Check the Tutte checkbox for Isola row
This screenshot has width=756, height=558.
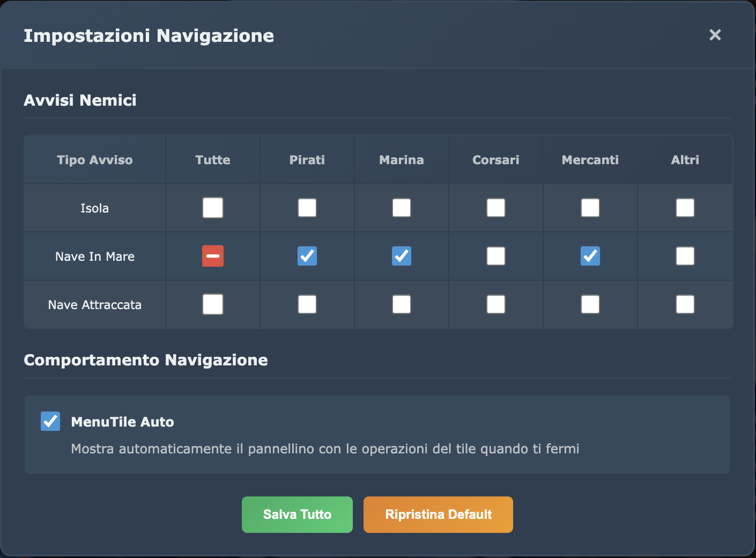click(x=212, y=208)
